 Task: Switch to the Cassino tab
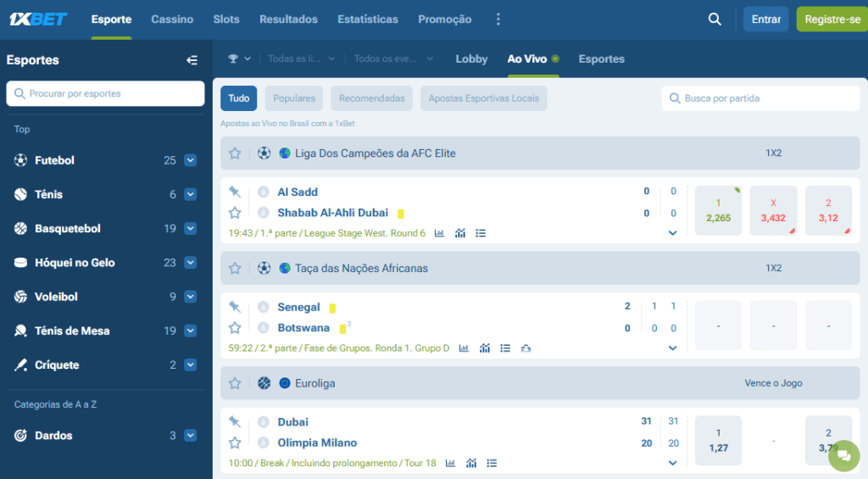(x=172, y=19)
